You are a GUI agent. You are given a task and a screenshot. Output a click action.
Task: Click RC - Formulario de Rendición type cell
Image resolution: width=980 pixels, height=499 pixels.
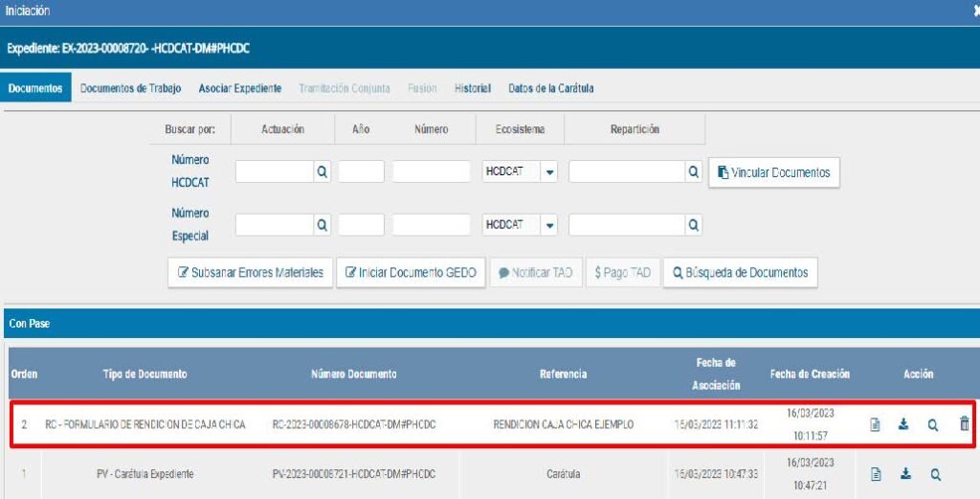click(x=145, y=424)
